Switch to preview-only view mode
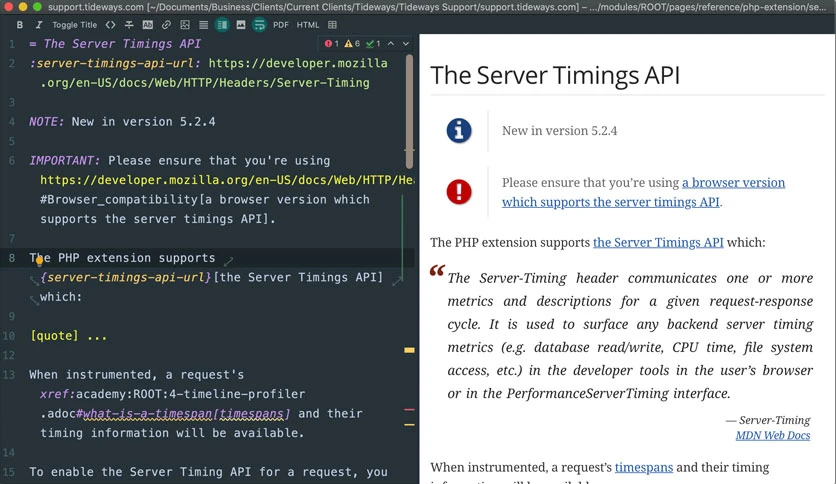Viewport: 836px width, 484px height. 241,25
